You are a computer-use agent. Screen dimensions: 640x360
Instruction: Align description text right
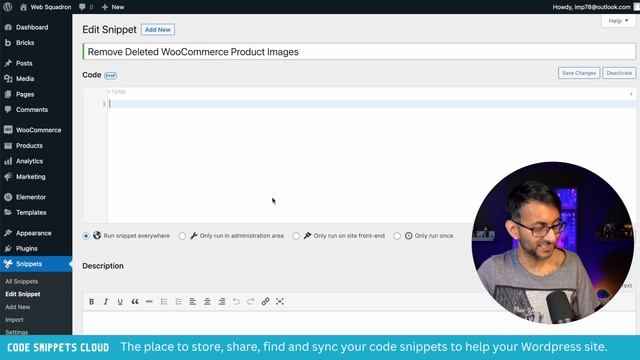pyautogui.click(x=222, y=302)
